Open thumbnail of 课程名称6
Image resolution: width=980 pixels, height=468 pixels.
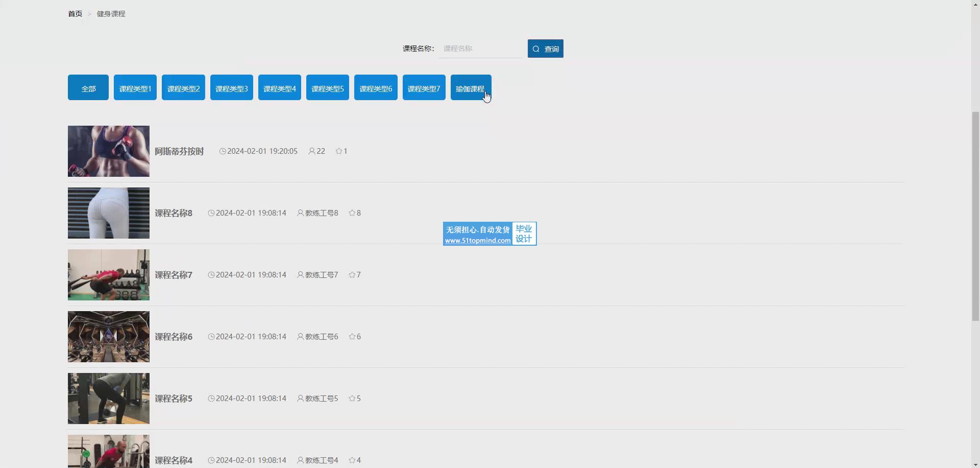(109, 337)
